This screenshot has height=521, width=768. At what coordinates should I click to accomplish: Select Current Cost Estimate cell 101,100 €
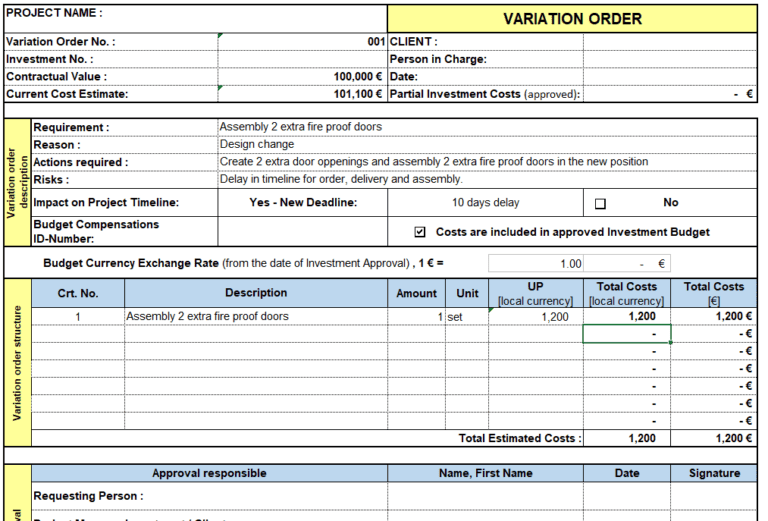pos(302,94)
